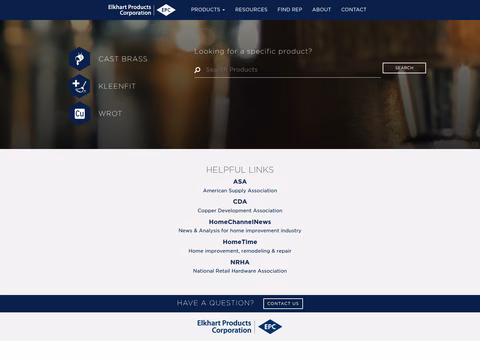This screenshot has width=480, height=360.
Task: Open the HomeTime link
Action: [x=240, y=242]
